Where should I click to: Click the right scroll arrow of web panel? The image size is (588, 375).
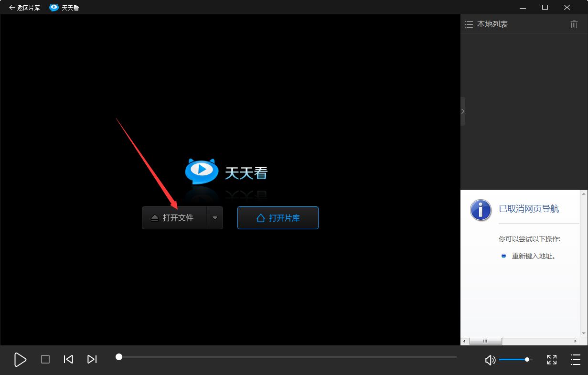(x=576, y=341)
